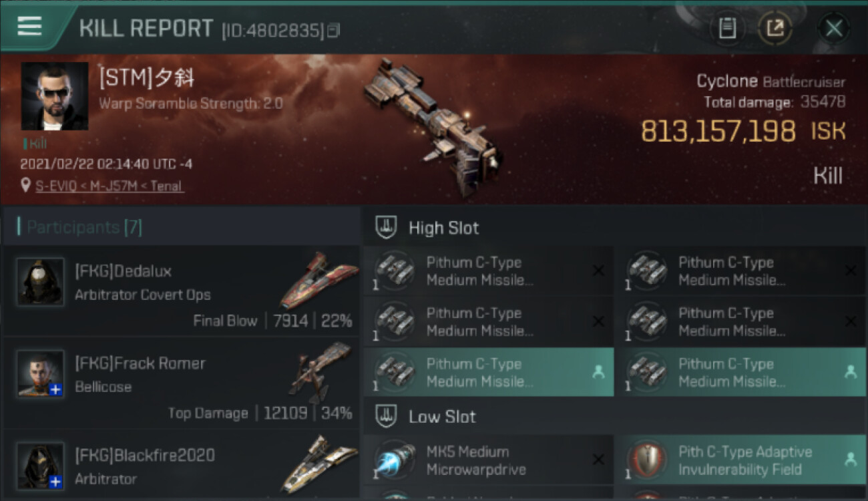Select the Dedalux participant portrait
The height and width of the screenshot is (501, 868).
pyautogui.click(x=41, y=282)
